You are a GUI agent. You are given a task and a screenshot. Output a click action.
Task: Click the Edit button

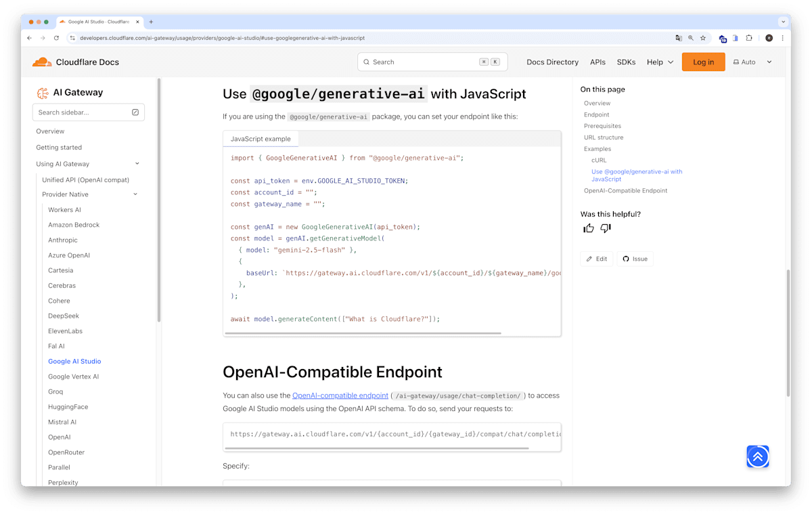pyautogui.click(x=597, y=259)
